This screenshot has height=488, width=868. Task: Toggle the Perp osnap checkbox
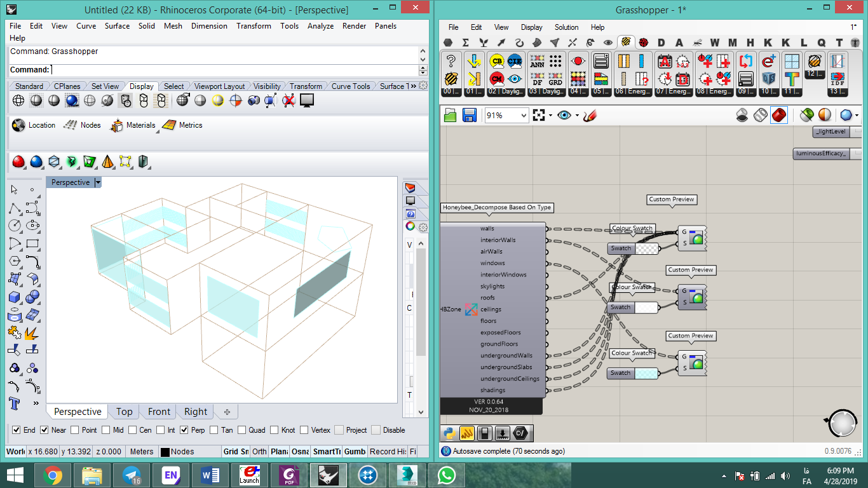tap(184, 430)
